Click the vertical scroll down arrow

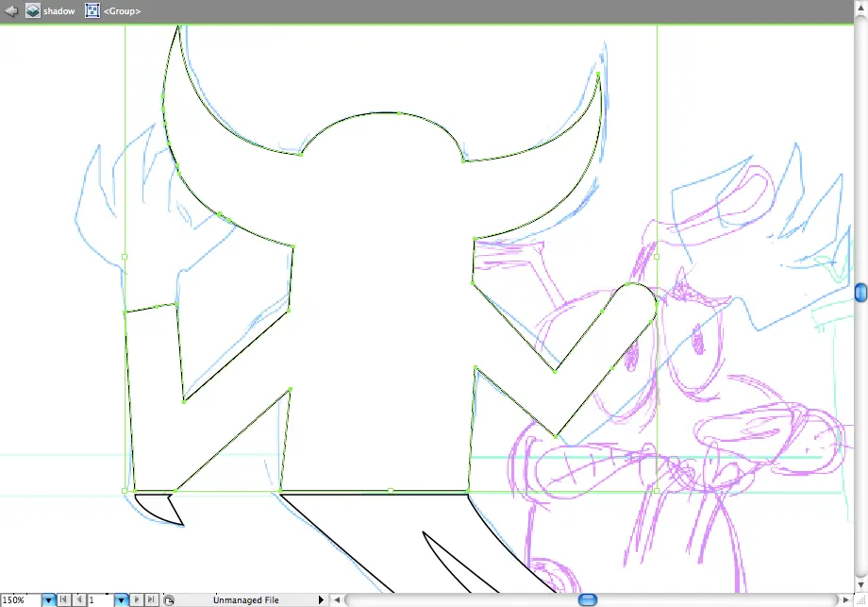(x=860, y=585)
